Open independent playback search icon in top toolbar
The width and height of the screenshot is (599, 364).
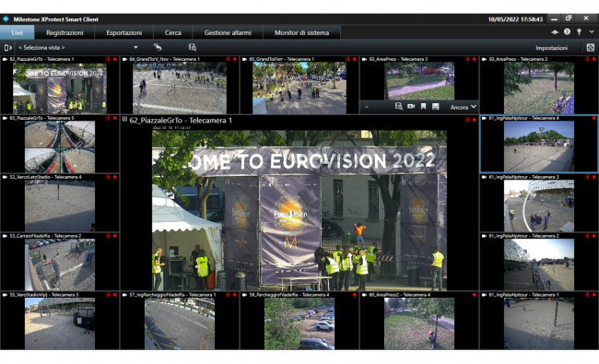tap(193, 47)
